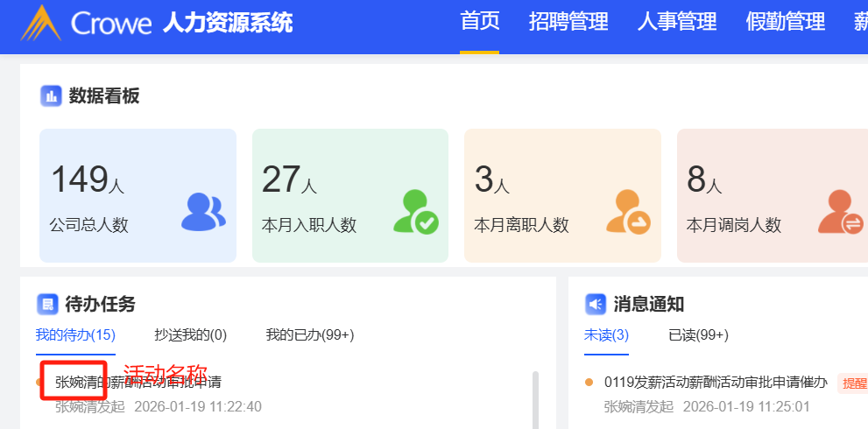Open the 0119发薪活动薪酬活动审批申请催办 message

coord(716,382)
